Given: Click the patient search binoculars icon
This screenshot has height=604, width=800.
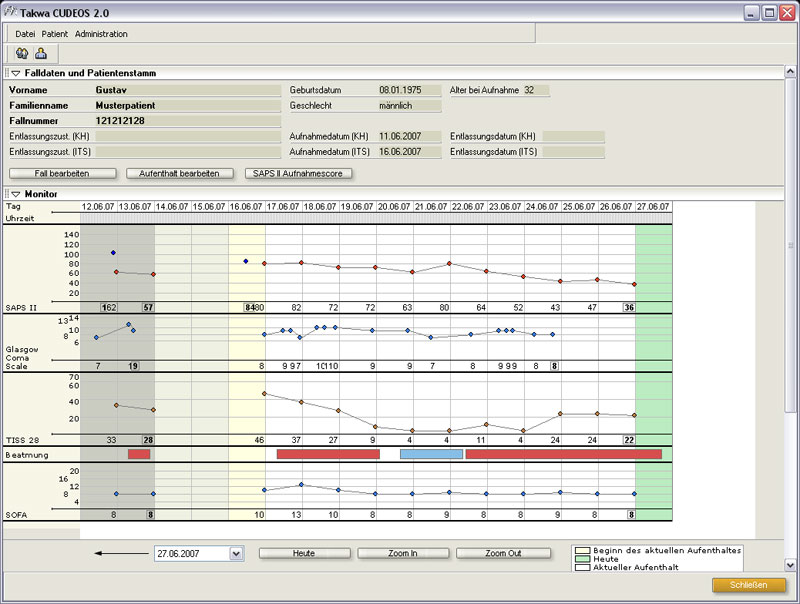Looking at the screenshot, I should point(21,53).
